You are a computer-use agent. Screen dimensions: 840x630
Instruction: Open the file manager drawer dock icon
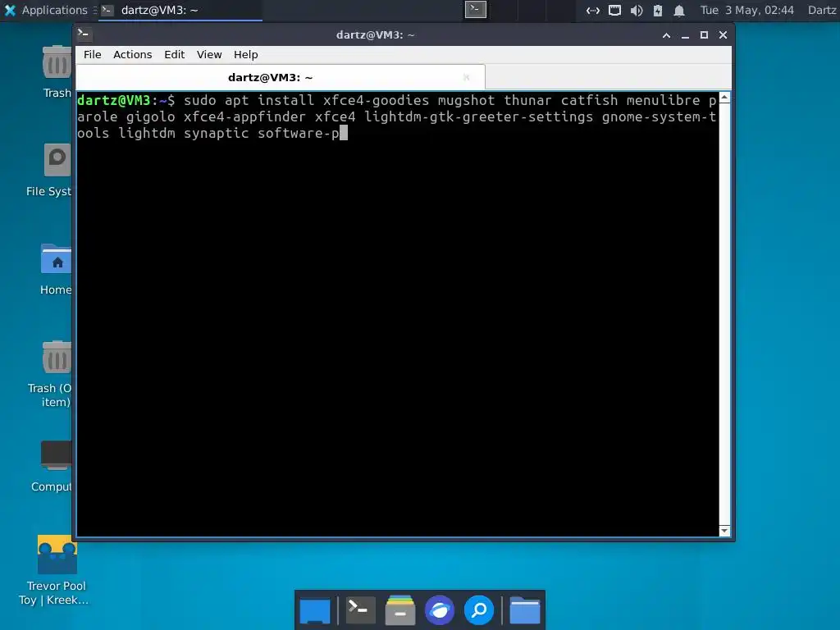coord(399,610)
